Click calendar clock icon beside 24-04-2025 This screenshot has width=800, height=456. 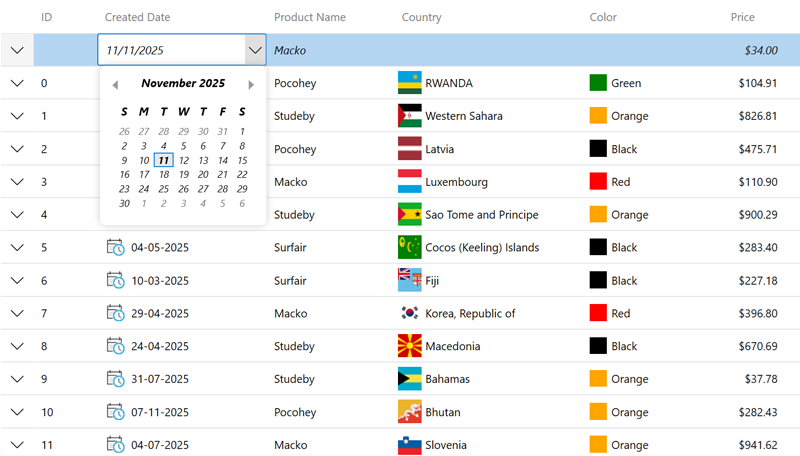coord(115,346)
